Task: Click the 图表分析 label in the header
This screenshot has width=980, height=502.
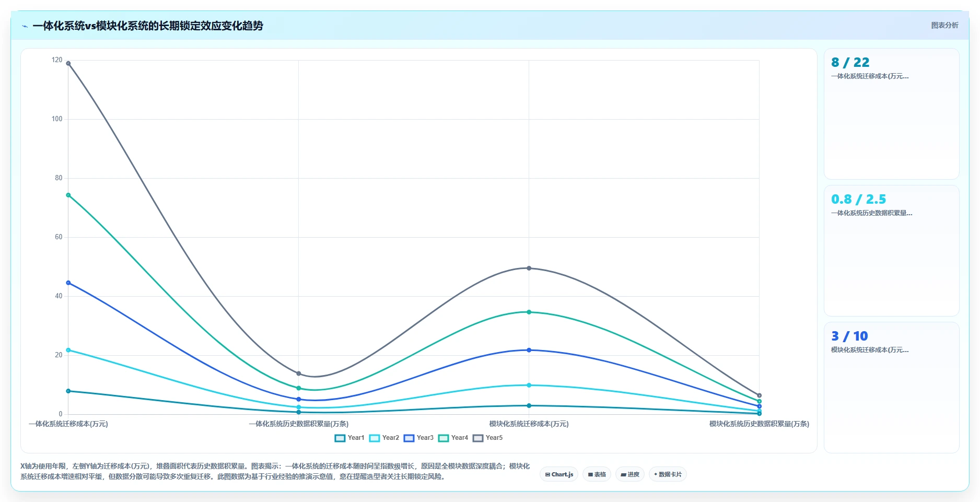Action: (944, 25)
